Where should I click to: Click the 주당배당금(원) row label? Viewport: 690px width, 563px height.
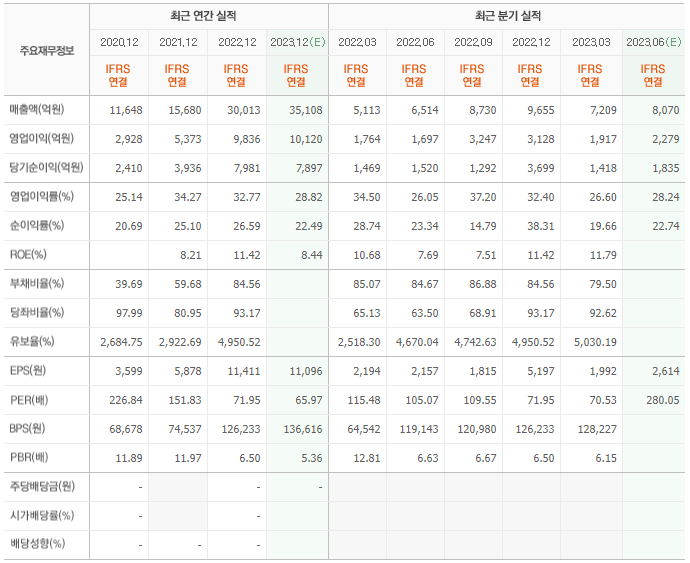pos(42,486)
